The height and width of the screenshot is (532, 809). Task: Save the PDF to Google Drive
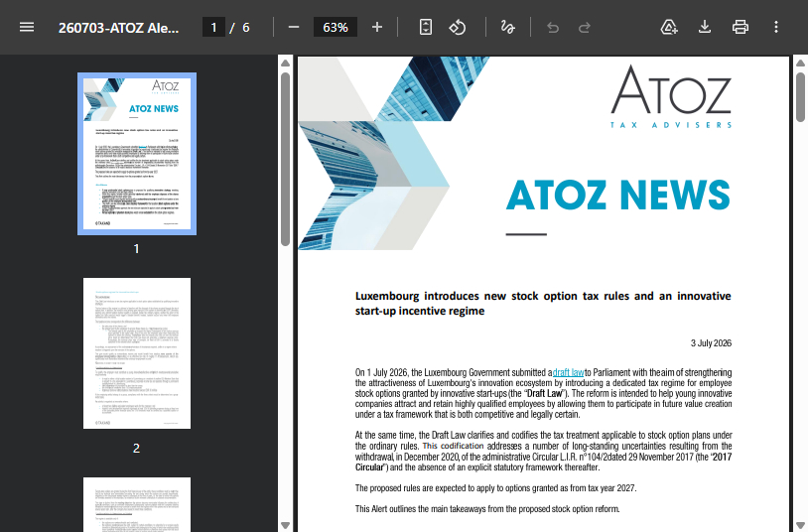click(669, 27)
